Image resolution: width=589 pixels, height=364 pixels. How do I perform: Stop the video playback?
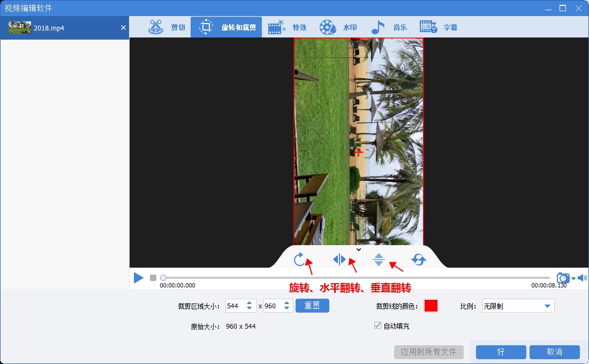[x=153, y=278]
